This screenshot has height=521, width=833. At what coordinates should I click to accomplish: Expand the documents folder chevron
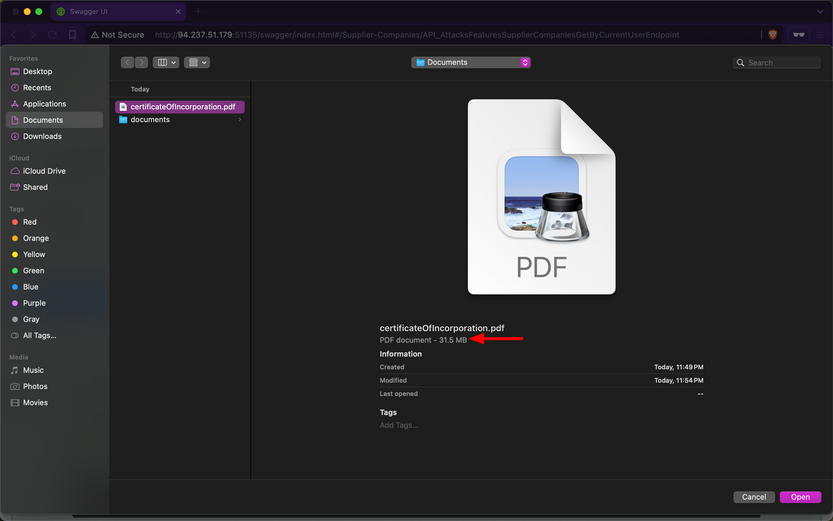click(240, 120)
